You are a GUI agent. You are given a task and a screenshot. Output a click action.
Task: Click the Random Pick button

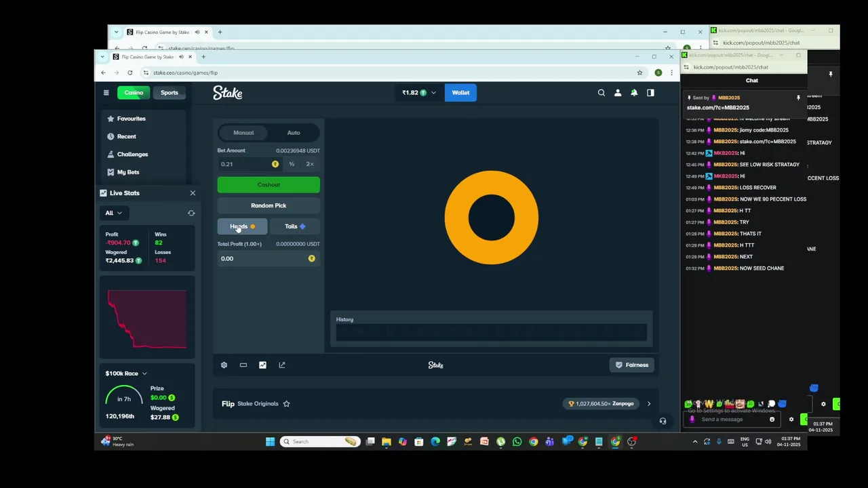[269, 205]
